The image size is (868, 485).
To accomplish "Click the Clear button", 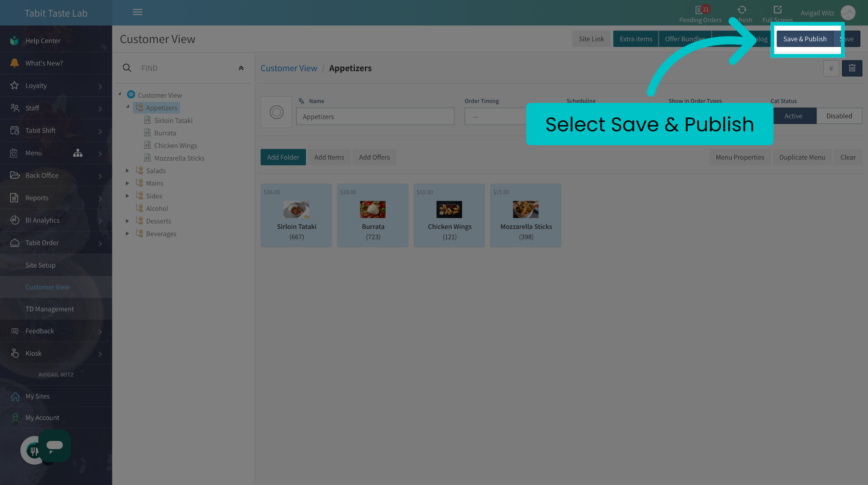I will coord(848,157).
